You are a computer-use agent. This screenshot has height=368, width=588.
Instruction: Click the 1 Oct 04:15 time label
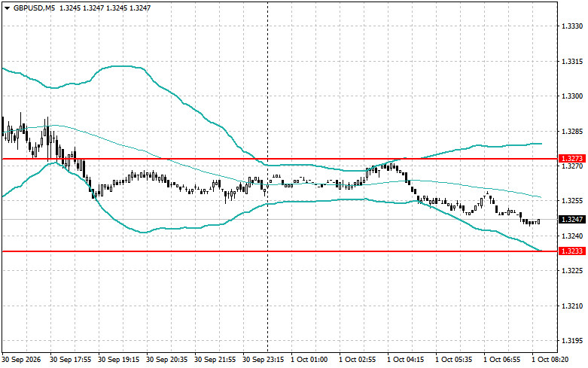405,360
